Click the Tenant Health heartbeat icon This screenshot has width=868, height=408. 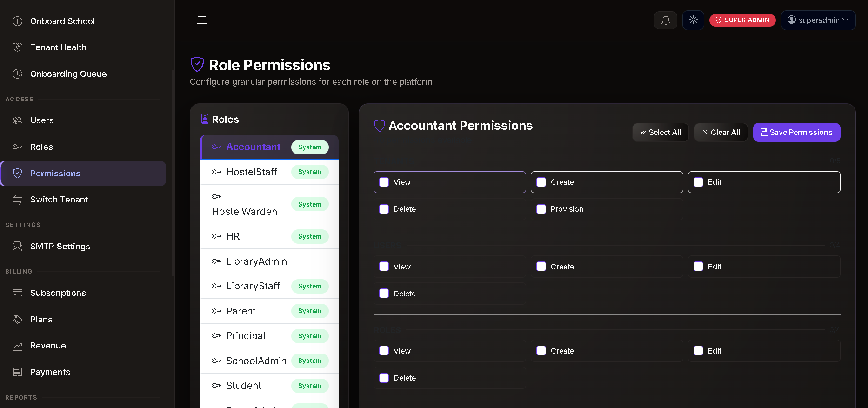(17, 47)
